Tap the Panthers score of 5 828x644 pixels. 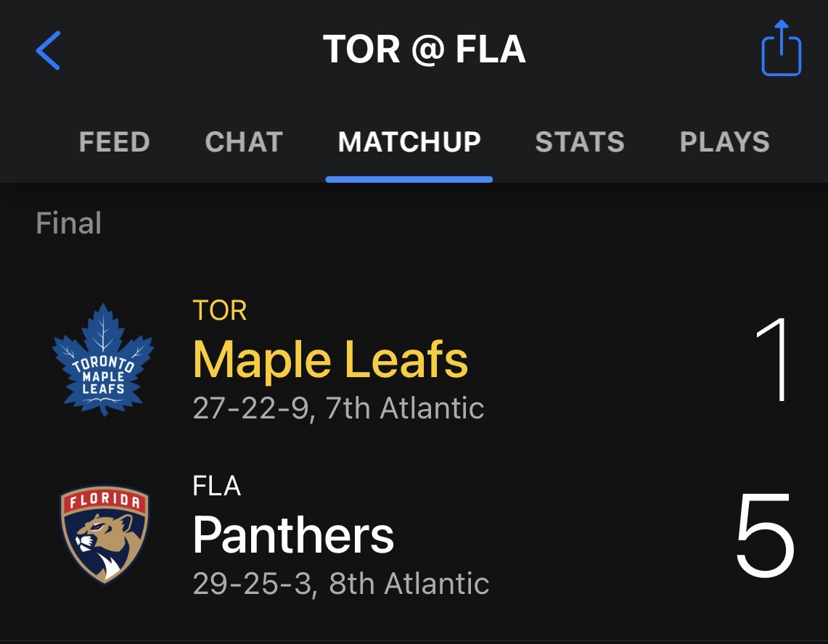(x=765, y=535)
